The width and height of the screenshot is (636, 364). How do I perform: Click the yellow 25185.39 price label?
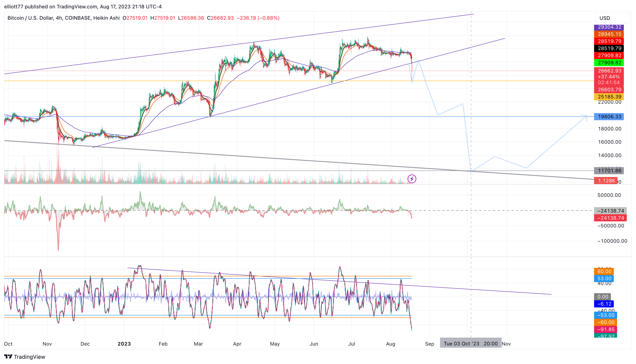pos(609,97)
